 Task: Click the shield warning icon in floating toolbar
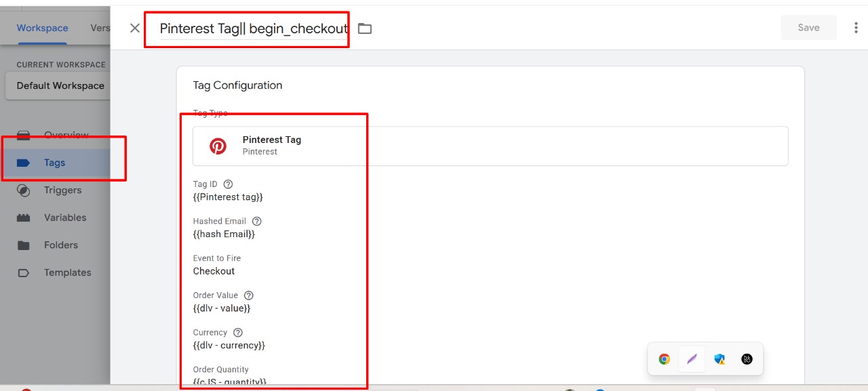click(719, 359)
